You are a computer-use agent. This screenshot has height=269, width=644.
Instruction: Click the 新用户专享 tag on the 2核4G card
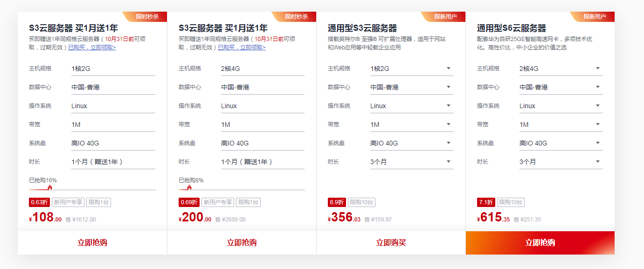coord(218,202)
